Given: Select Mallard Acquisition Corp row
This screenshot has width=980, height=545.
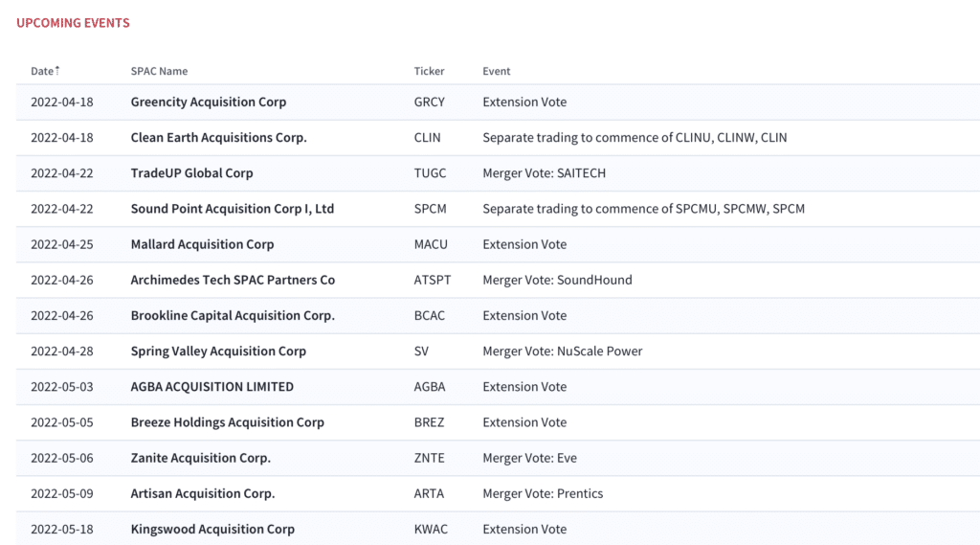Looking at the screenshot, I should 498,244.
